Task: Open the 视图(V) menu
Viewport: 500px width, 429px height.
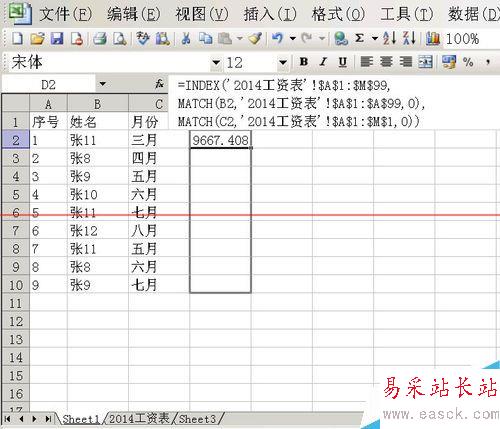Action: coord(202,15)
